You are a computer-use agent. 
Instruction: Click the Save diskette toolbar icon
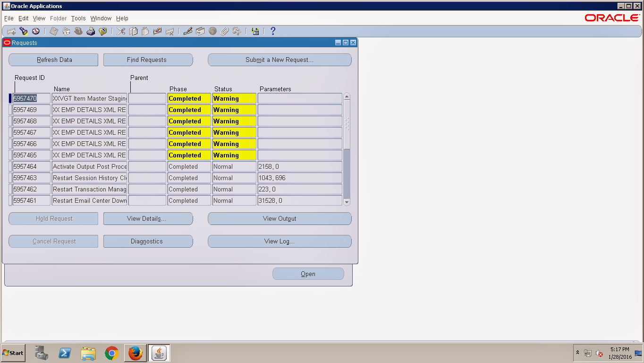pyautogui.click(x=54, y=31)
